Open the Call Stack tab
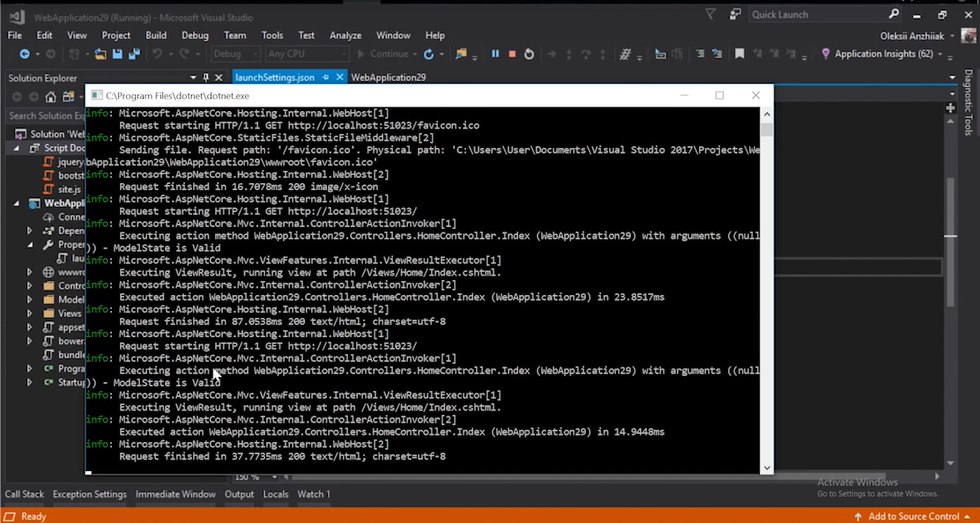 (x=25, y=494)
